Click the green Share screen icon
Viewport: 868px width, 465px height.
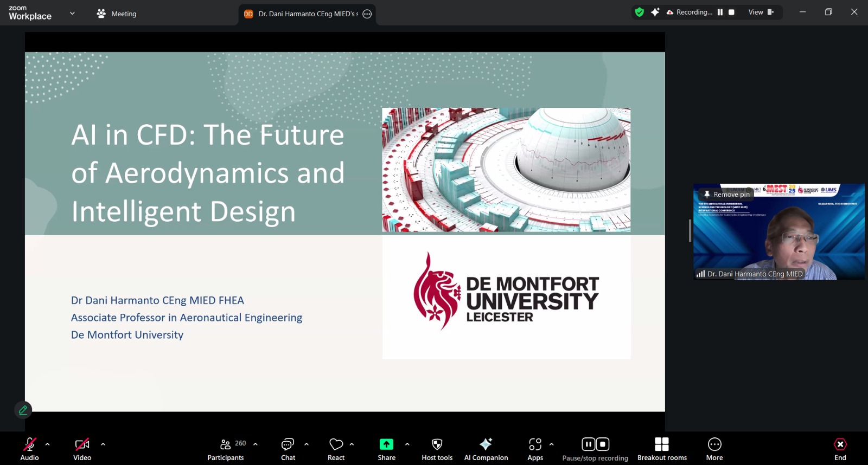(386, 445)
